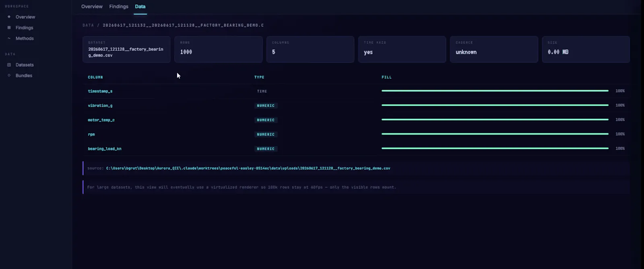Click the Datasets sidebar icon

pyautogui.click(x=9, y=65)
